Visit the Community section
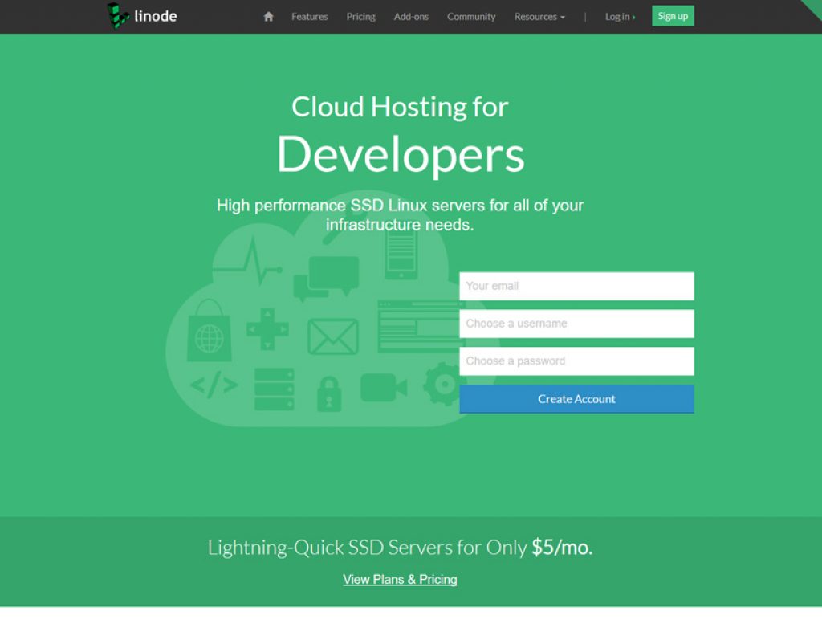This screenshot has height=644, width=822. 470,17
